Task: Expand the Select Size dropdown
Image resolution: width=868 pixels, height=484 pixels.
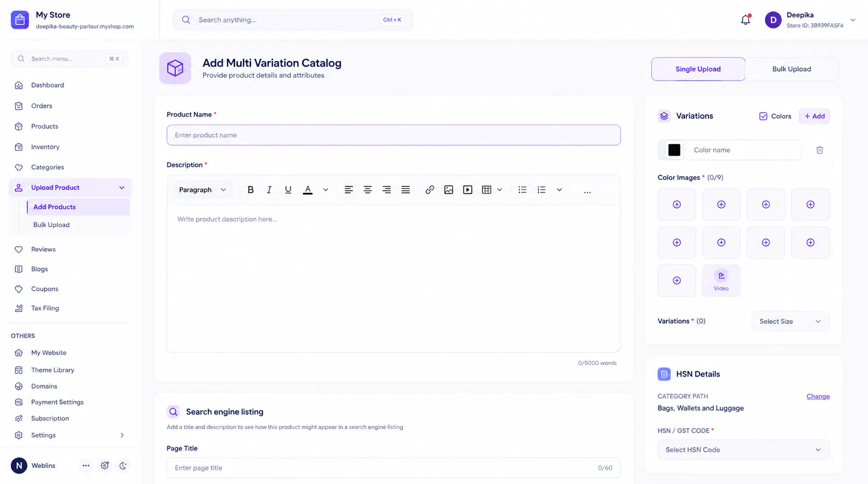Action: point(790,321)
